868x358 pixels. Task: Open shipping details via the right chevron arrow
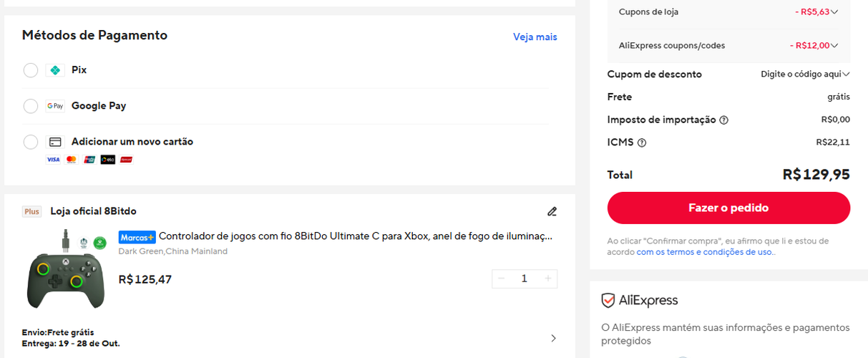pos(553,338)
